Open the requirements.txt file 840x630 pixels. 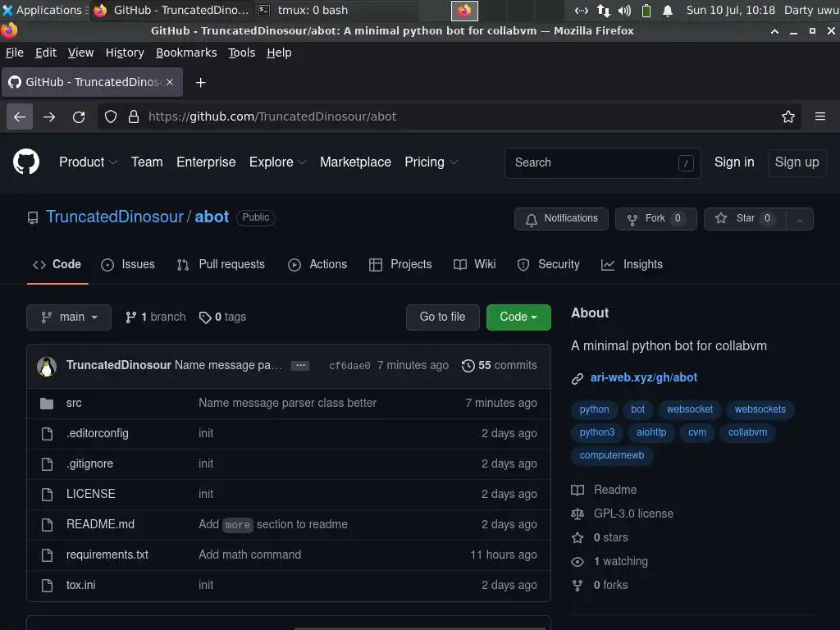tap(107, 555)
